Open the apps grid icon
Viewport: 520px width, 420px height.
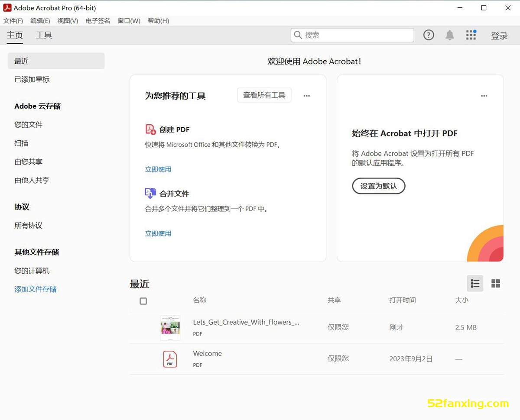coord(471,35)
